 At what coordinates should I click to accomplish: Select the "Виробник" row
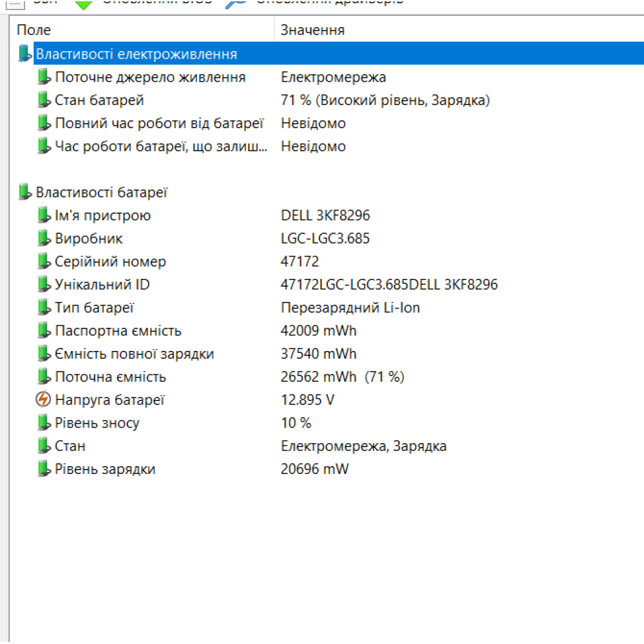point(93,238)
